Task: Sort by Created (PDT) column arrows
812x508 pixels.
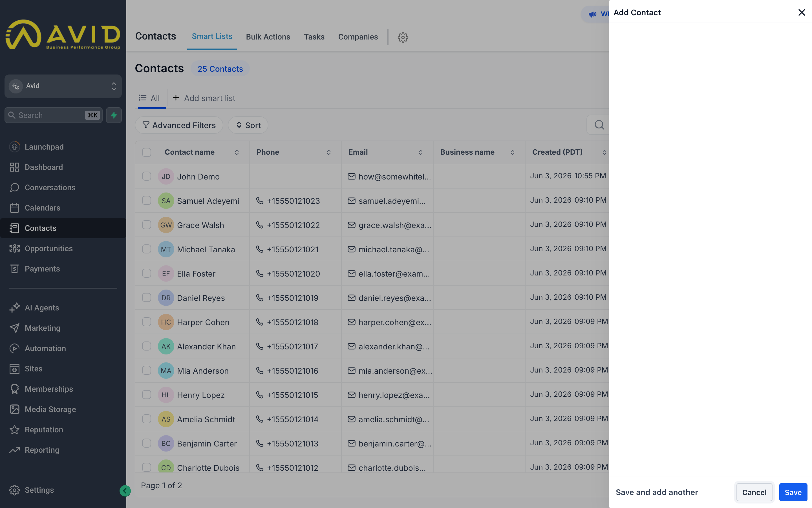Action: (604, 152)
